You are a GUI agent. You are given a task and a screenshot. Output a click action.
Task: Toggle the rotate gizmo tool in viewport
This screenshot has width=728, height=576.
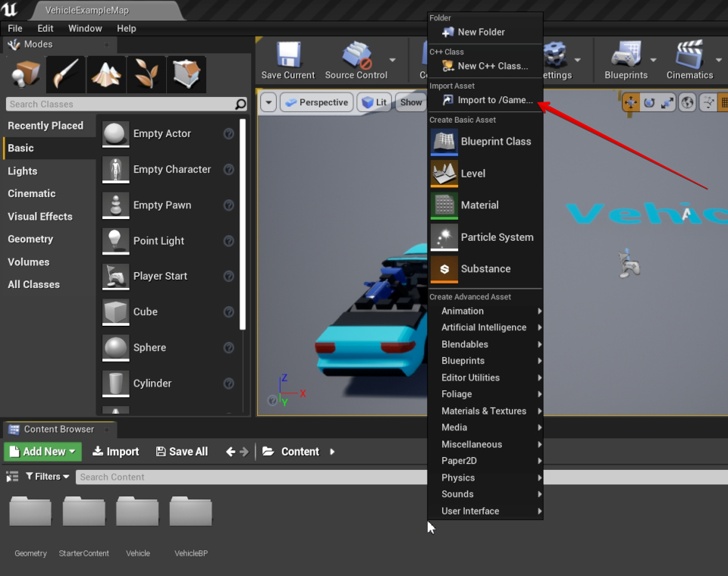click(x=649, y=102)
